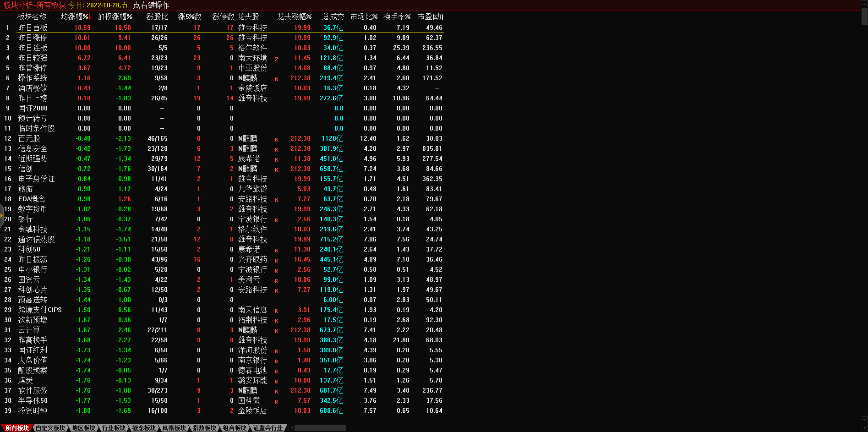Sort by 总成交 column header
This screenshot has width=868, height=432.
(x=333, y=16)
